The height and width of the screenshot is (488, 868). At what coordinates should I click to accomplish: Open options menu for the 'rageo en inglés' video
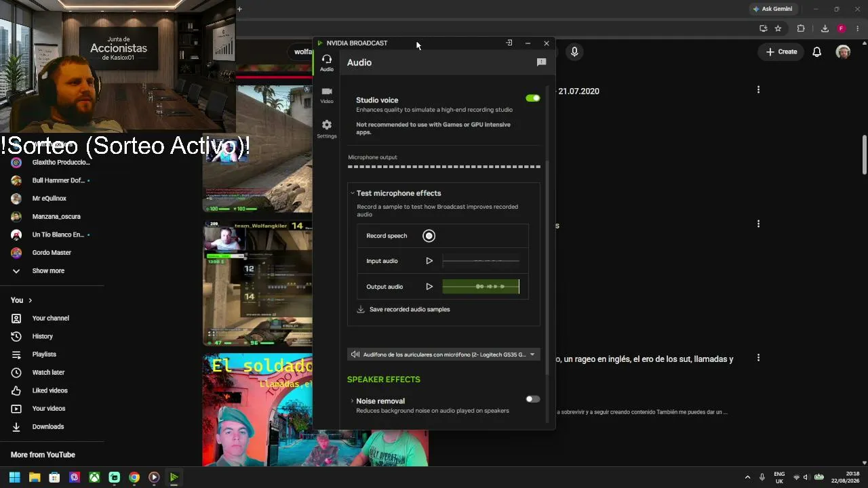click(758, 358)
